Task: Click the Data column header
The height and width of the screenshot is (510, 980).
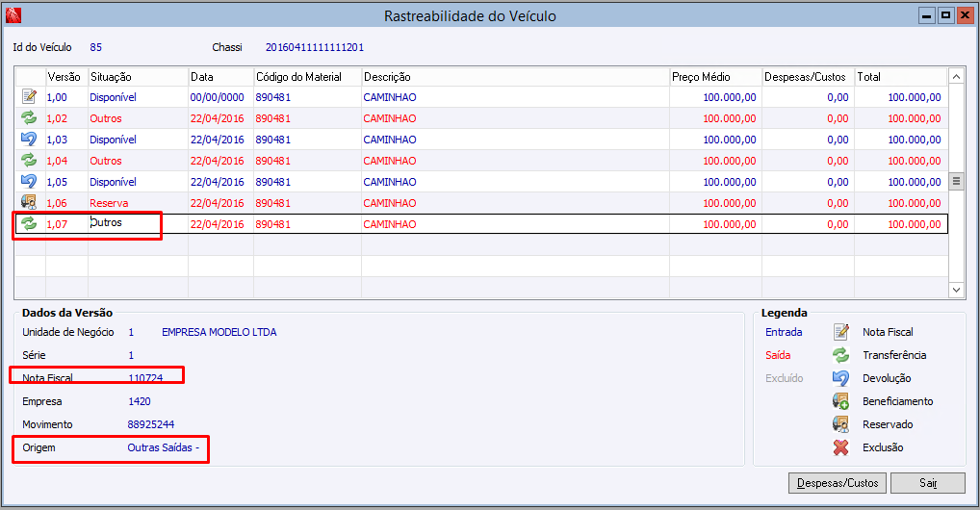Action: pos(220,77)
